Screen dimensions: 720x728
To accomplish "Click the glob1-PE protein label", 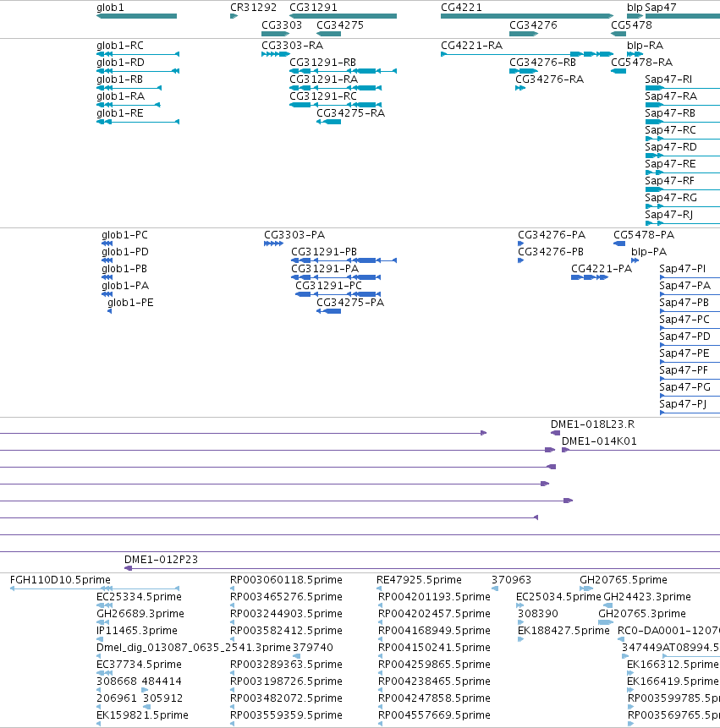I will tap(130, 303).
